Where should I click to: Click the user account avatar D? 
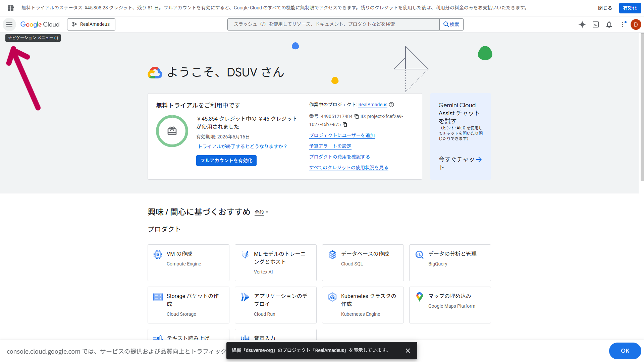[x=636, y=24]
